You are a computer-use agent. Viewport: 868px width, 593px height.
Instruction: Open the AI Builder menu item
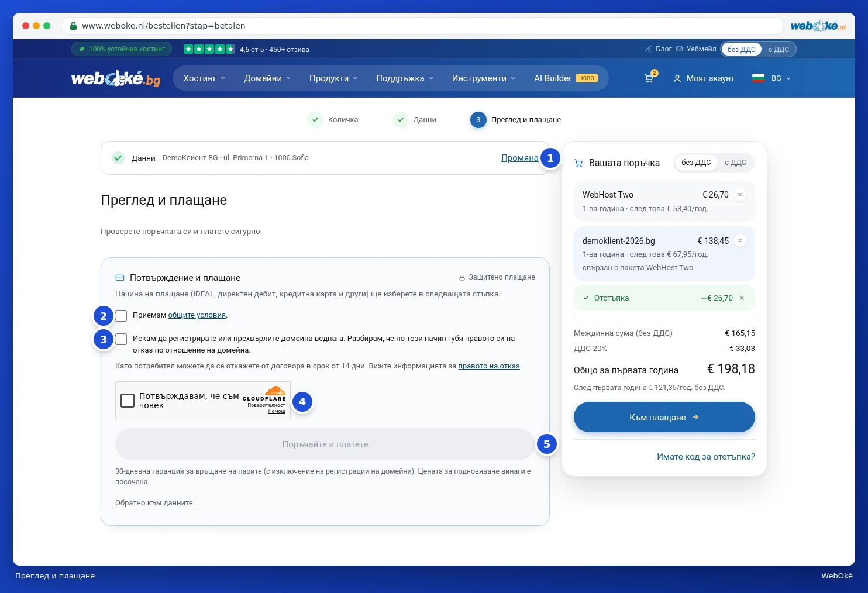566,78
